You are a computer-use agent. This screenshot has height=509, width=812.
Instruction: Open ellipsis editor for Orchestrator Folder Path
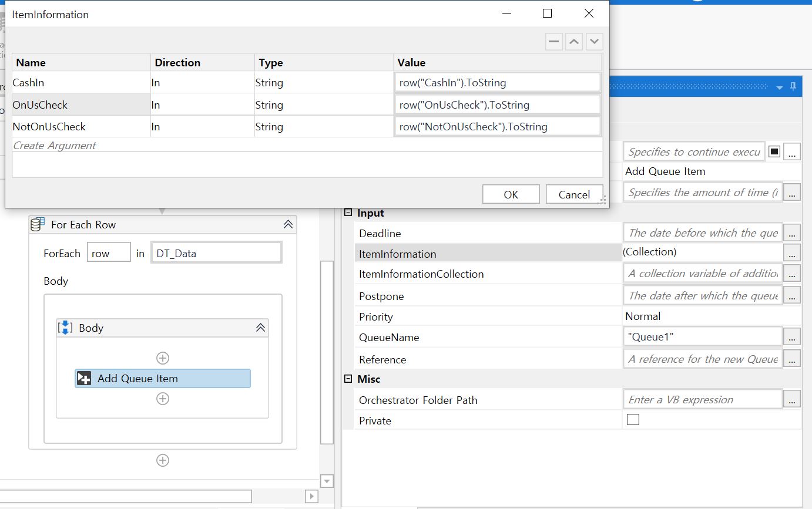coord(792,400)
